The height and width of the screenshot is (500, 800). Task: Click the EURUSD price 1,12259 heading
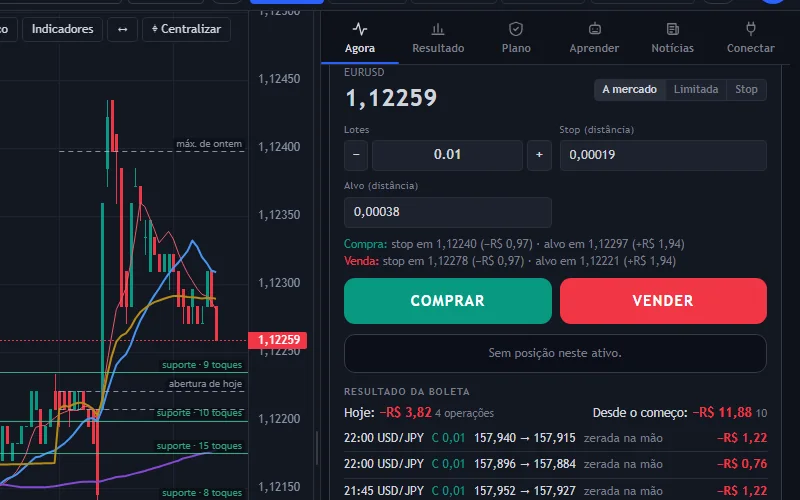click(x=391, y=98)
